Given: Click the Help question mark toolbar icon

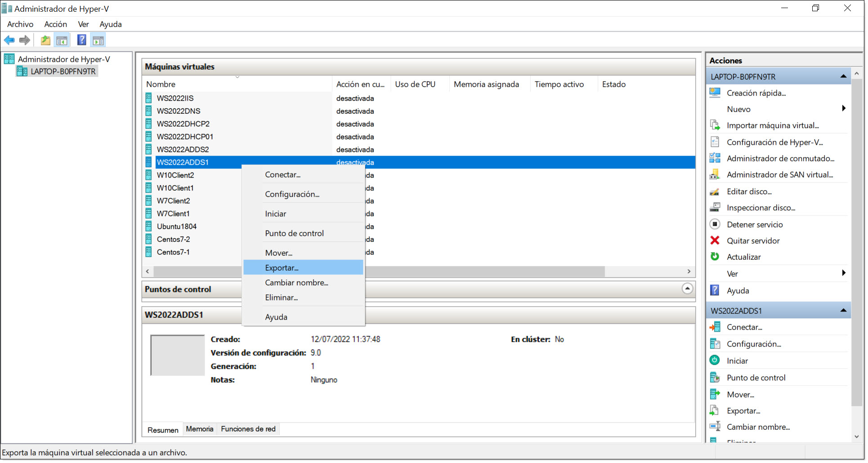Looking at the screenshot, I should click(x=81, y=40).
